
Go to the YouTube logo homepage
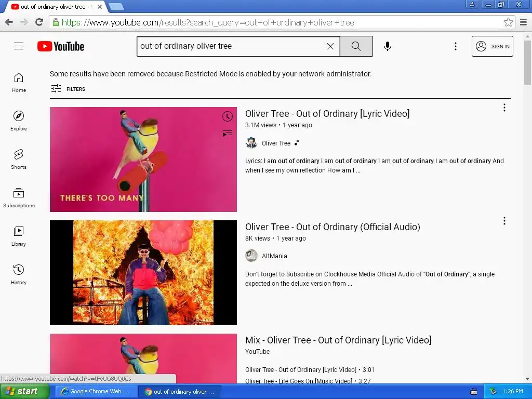pos(61,46)
